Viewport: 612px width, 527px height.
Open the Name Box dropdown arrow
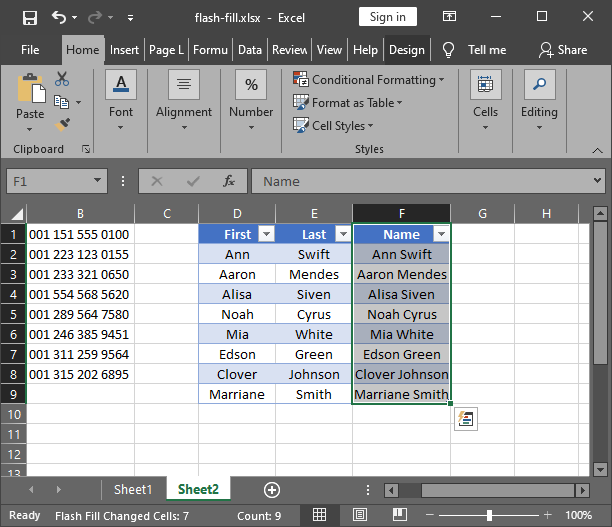click(98, 181)
